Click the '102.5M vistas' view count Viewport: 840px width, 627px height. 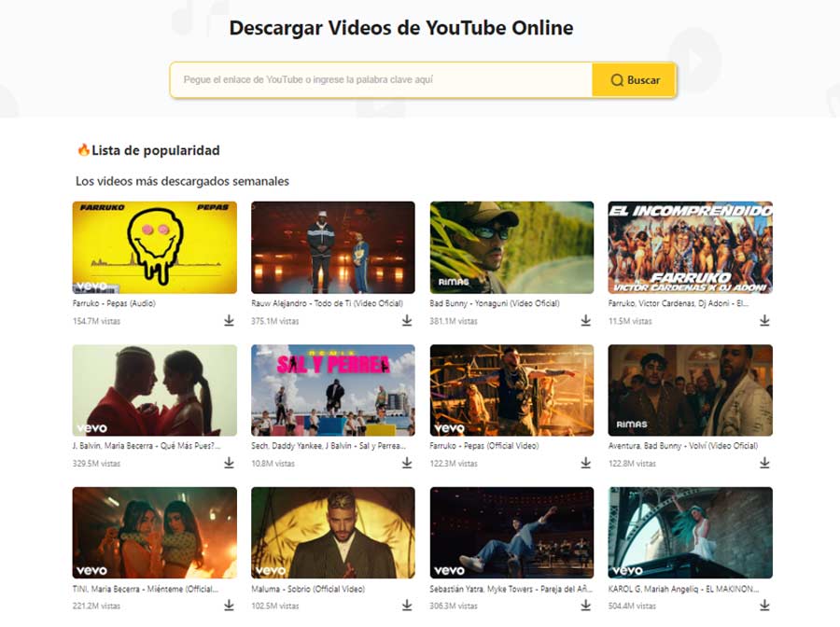[275, 606]
